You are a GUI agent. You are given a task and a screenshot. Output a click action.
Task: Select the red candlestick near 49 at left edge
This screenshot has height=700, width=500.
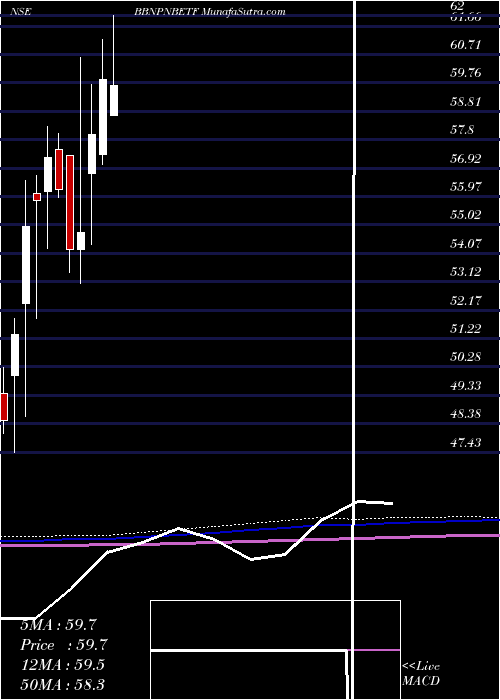(x=4, y=407)
